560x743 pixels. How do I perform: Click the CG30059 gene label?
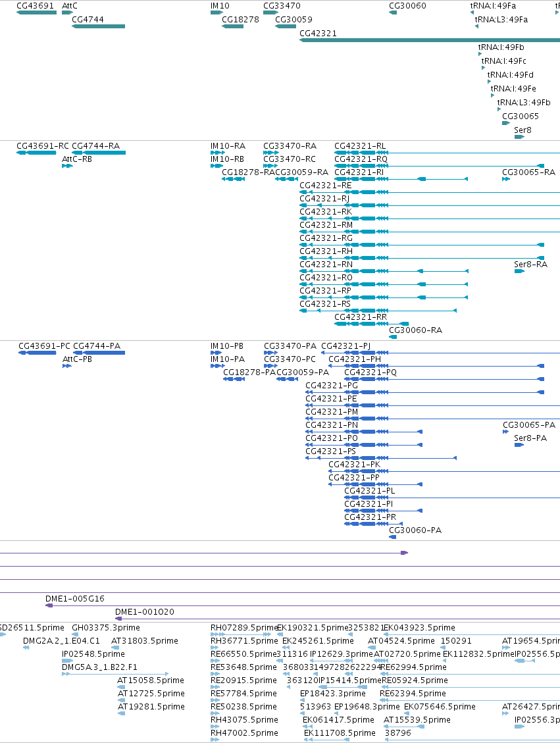click(x=293, y=20)
